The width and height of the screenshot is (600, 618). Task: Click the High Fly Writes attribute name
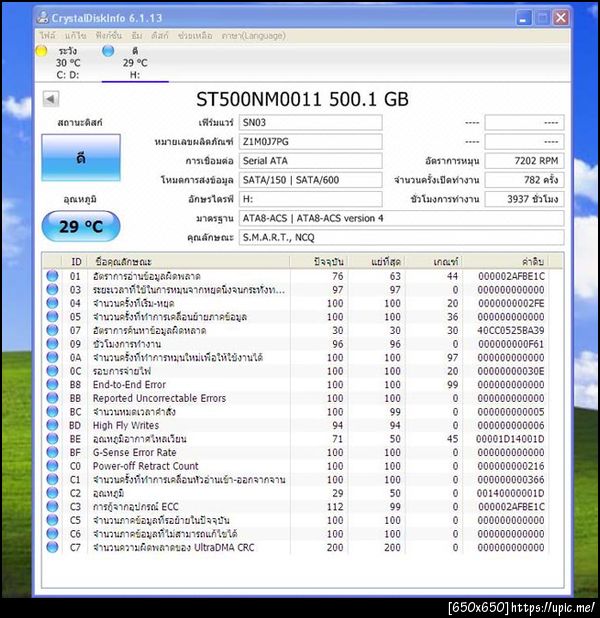coord(126,425)
